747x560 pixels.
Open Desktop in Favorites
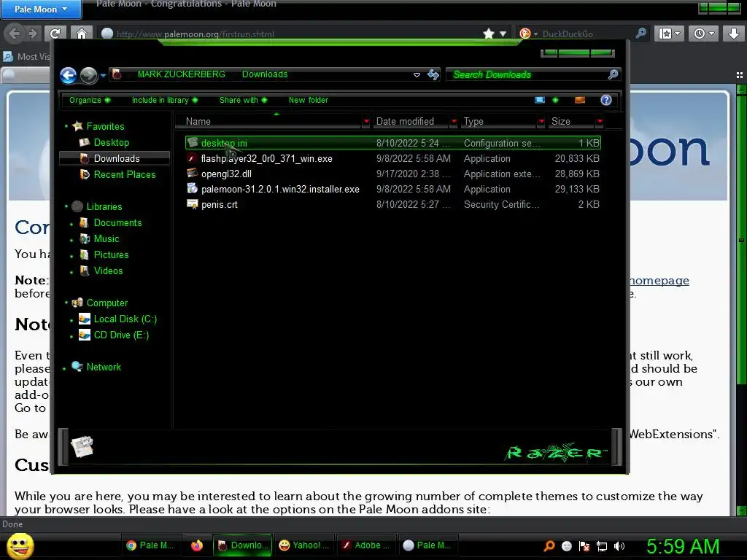tap(112, 142)
